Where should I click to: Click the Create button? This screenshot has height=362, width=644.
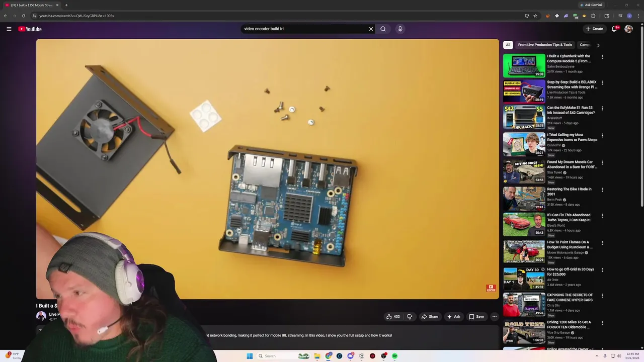tap(594, 29)
